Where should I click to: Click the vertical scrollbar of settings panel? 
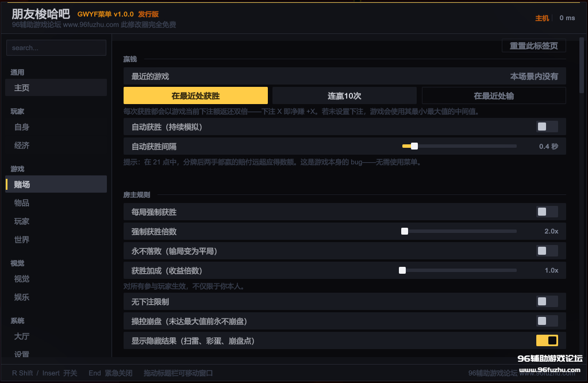(x=582, y=66)
